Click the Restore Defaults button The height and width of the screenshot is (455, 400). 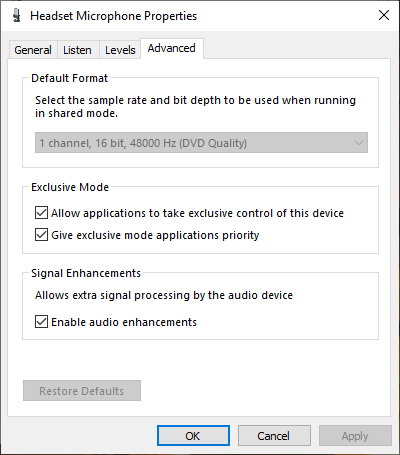tap(82, 391)
